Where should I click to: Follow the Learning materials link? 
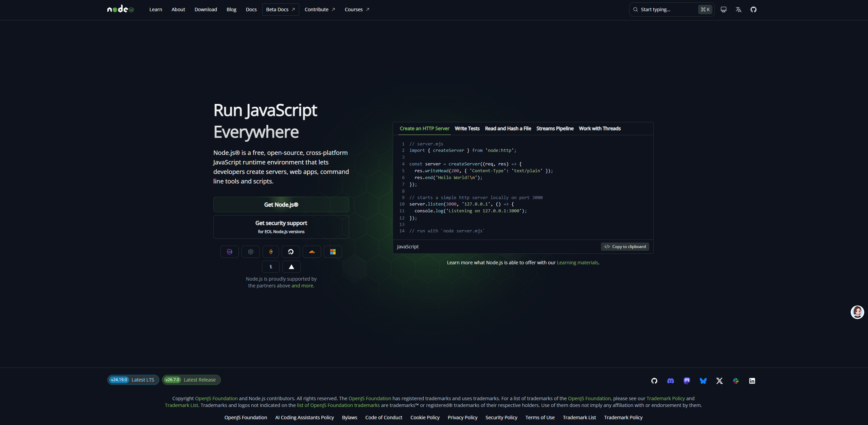pos(578,263)
